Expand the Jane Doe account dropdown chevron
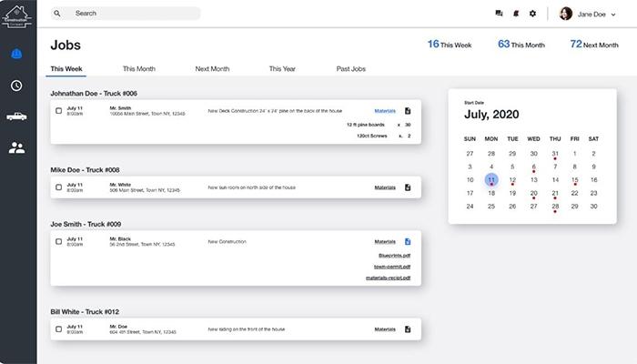The width and height of the screenshot is (637, 364). [x=613, y=15]
